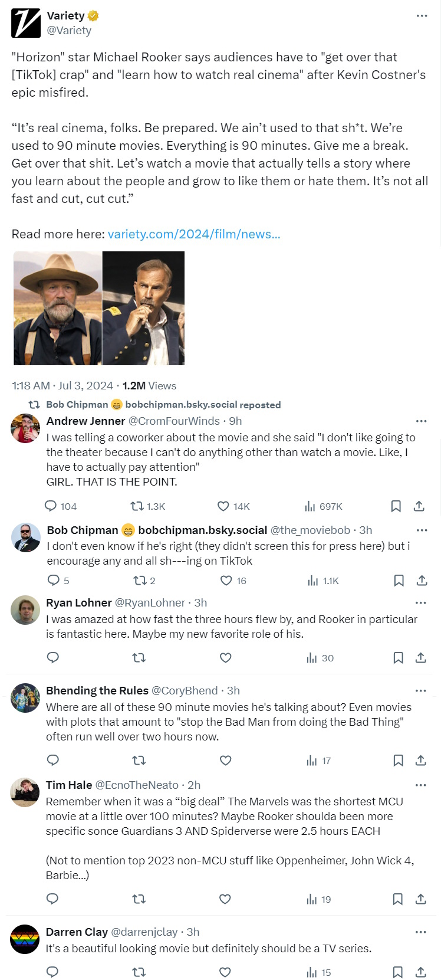Repost Andrew Jenner's reply
The width and height of the screenshot is (441, 980).
pos(137,506)
